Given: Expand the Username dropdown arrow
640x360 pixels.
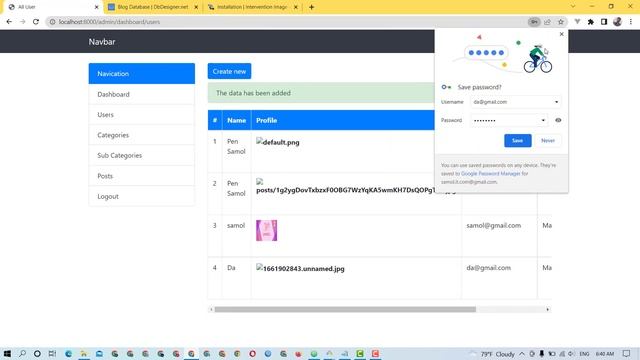Looking at the screenshot, I should [556, 102].
